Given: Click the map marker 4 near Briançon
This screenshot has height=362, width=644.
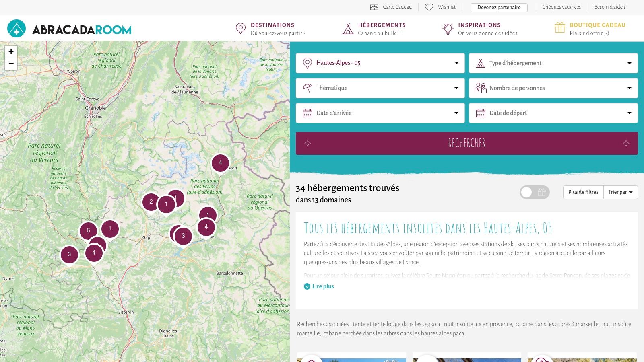Looking at the screenshot, I should coord(220,162).
